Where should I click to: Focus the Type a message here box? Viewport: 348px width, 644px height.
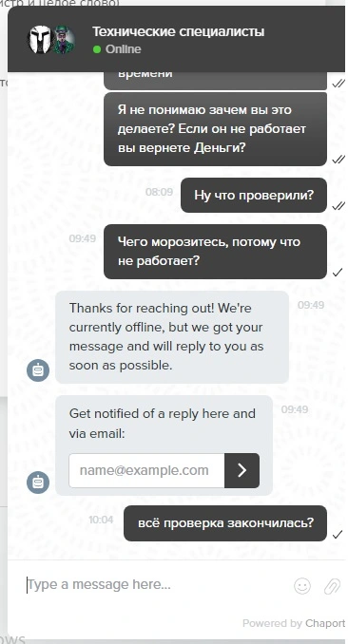pos(156,584)
